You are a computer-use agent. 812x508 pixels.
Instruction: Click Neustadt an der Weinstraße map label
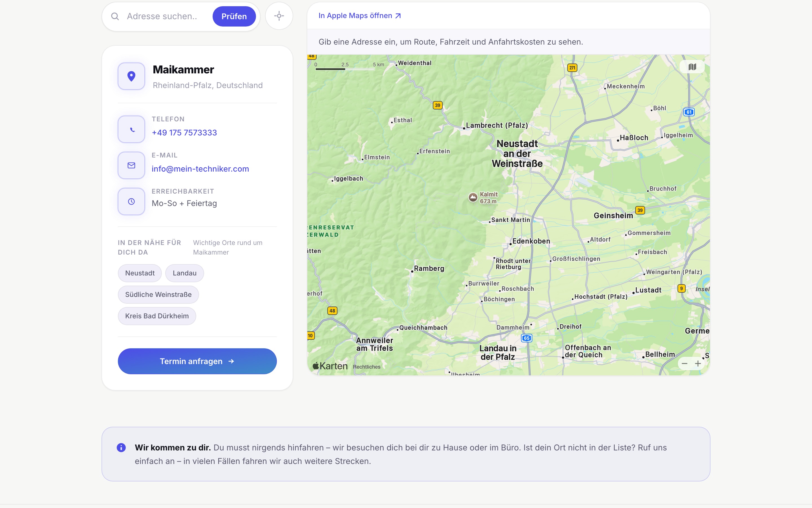(517, 154)
